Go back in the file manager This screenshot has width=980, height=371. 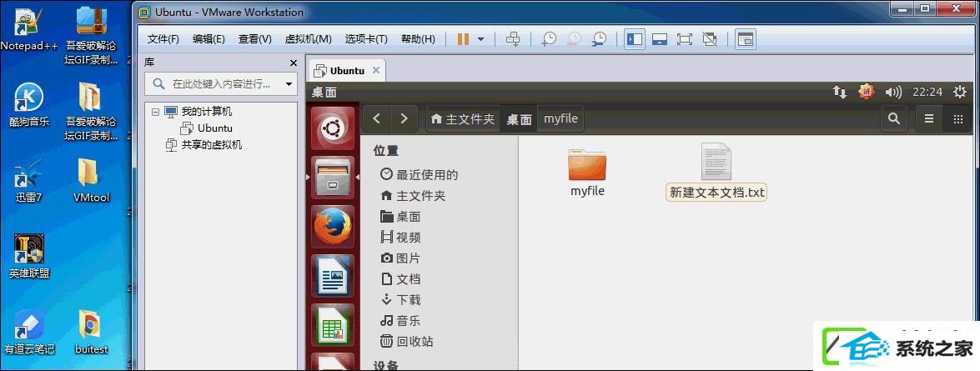click(376, 118)
